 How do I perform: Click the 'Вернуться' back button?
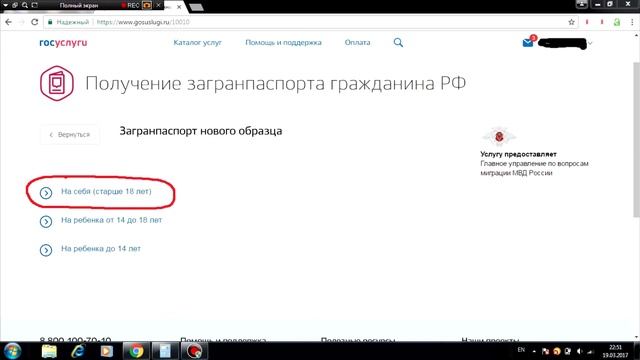[70, 135]
